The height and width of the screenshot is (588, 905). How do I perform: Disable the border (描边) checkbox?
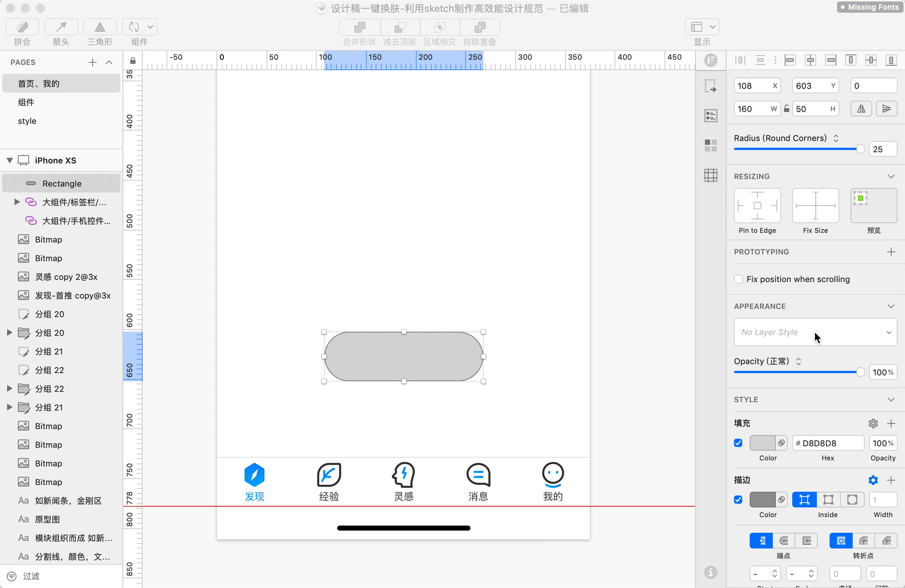(738, 500)
